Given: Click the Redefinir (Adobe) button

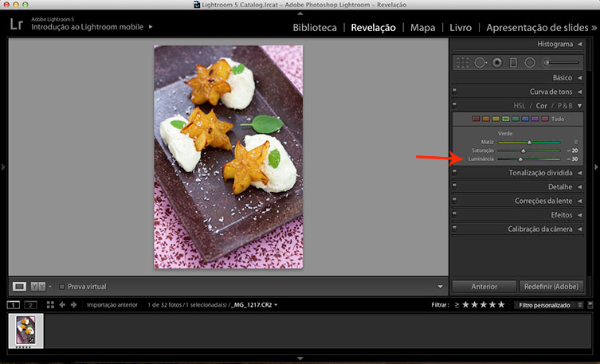Looking at the screenshot, I should click(x=550, y=286).
